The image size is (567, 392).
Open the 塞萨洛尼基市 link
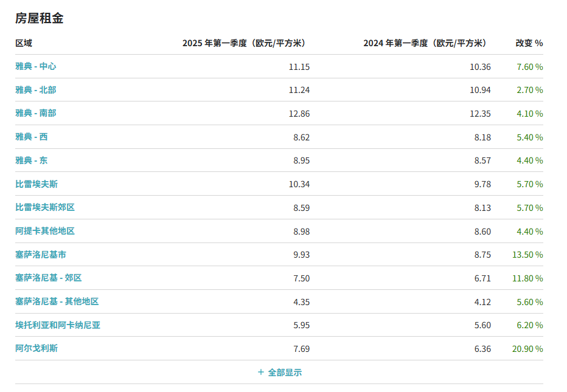click(x=41, y=255)
